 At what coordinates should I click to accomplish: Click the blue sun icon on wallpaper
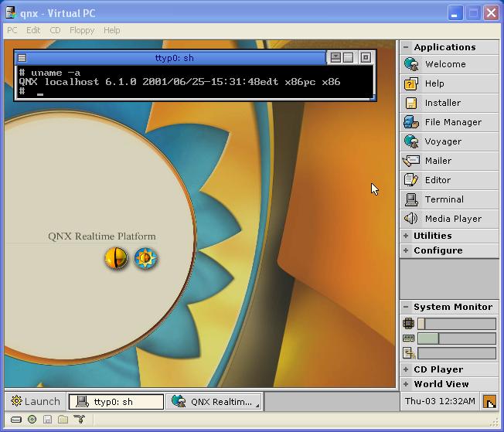(145, 258)
